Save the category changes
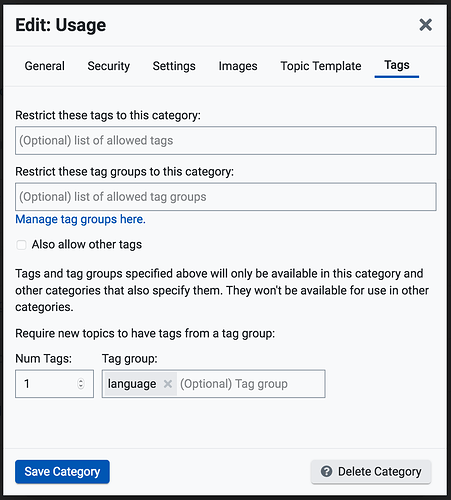This screenshot has width=451, height=500. pos(62,472)
